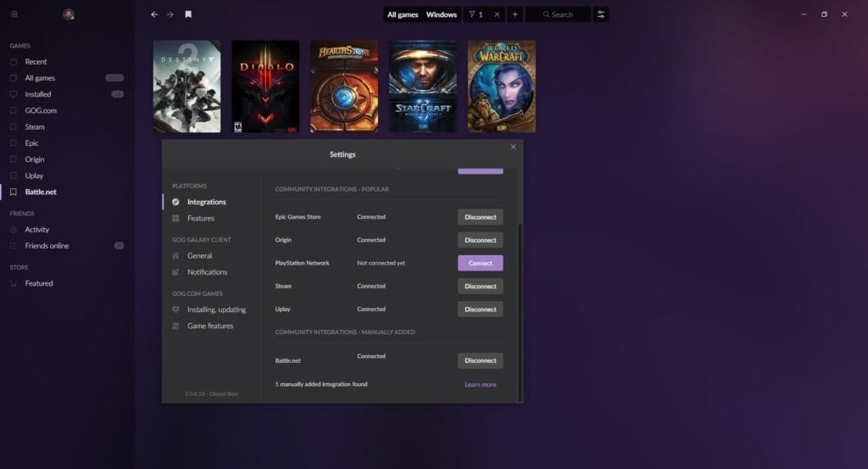Click the Settings dialog scrollbar
Viewport: 868px width, 469px height.
point(520,312)
